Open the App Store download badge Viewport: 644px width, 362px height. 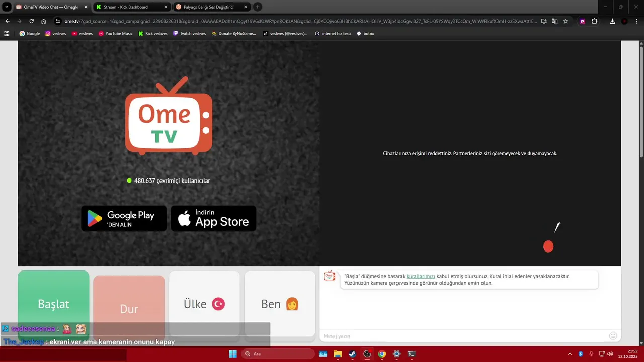(x=213, y=218)
